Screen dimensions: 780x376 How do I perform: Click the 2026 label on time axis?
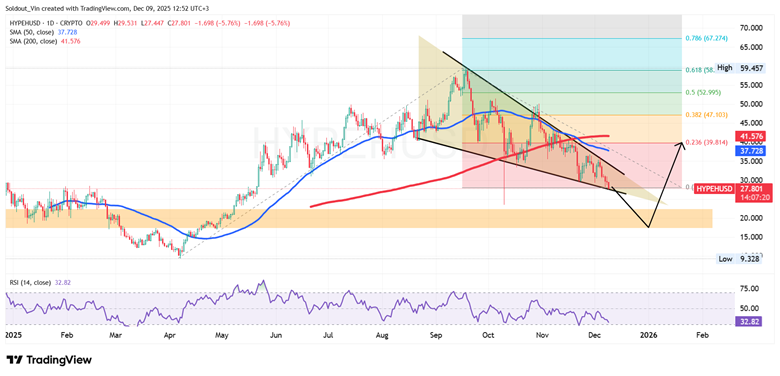[x=648, y=336]
